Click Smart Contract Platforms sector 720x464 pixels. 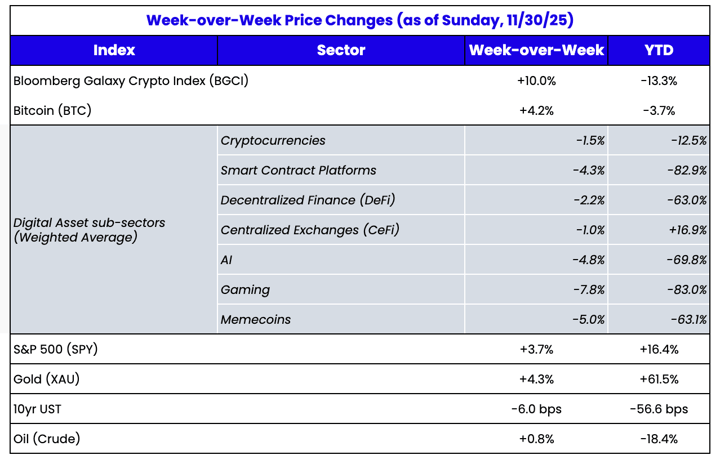(298, 170)
